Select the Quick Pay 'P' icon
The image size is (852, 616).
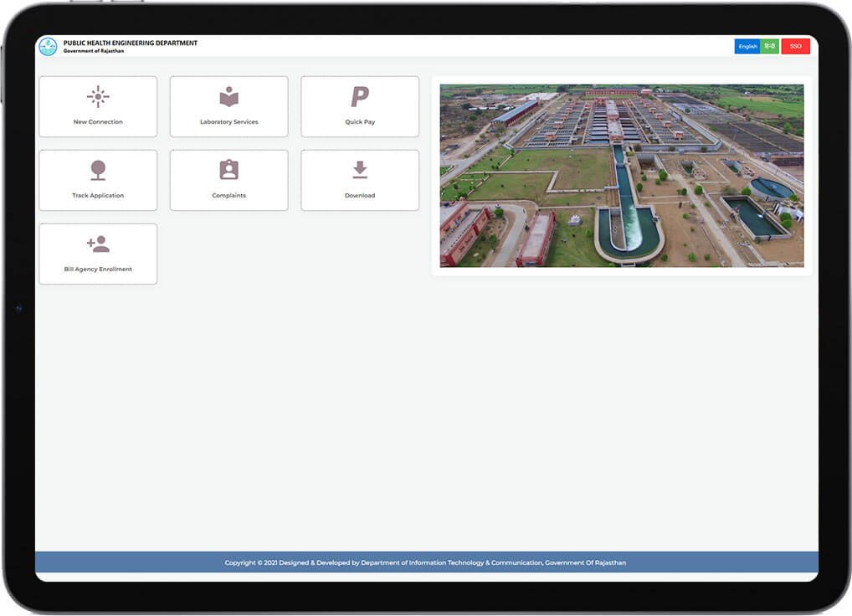(x=359, y=97)
